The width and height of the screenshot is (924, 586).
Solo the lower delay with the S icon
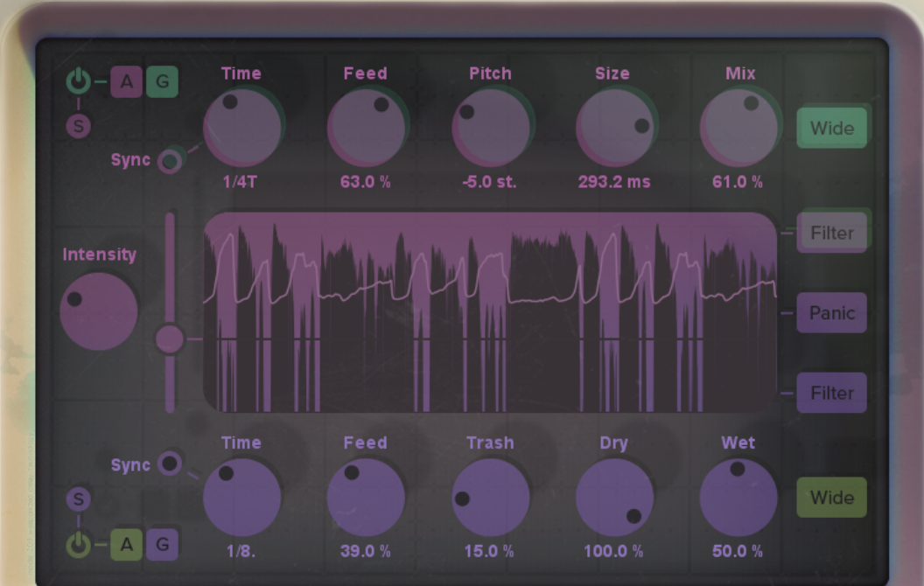pyautogui.click(x=78, y=499)
